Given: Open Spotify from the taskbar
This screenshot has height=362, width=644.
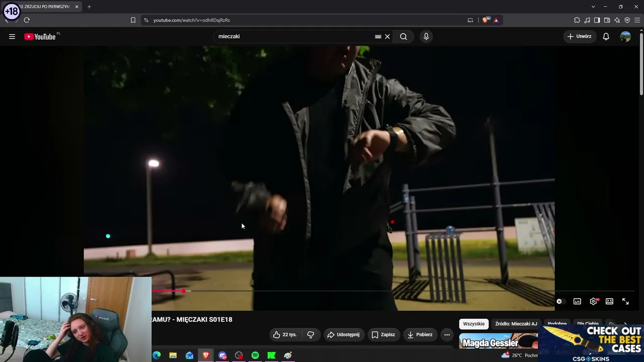Looking at the screenshot, I should click(255, 355).
